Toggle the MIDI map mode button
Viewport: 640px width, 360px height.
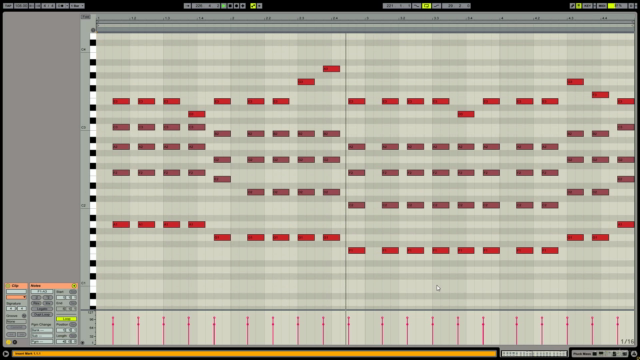pyautogui.click(x=602, y=6)
